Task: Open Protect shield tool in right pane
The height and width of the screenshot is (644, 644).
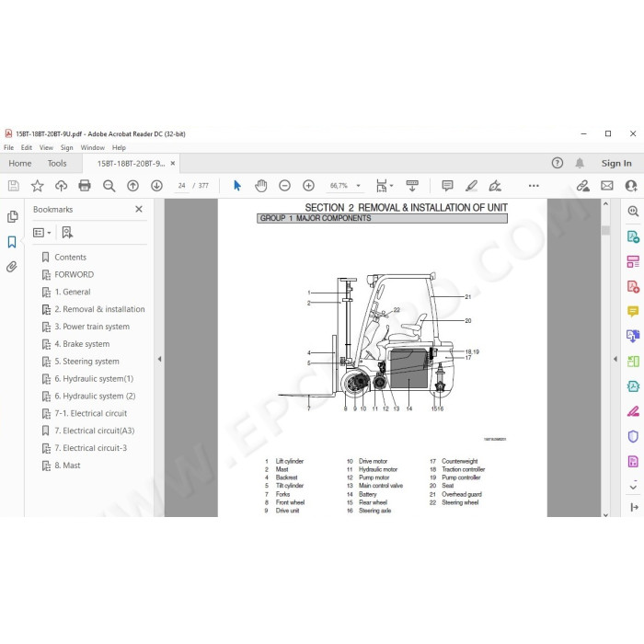Action: (x=633, y=436)
